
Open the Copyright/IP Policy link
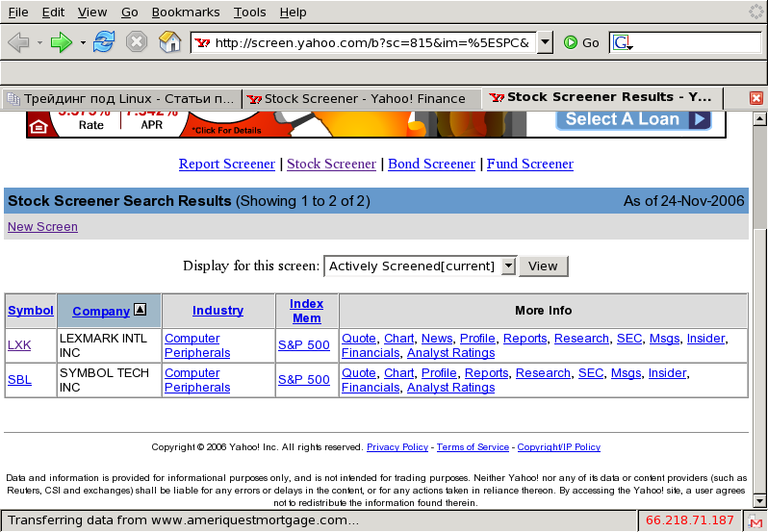coord(559,446)
